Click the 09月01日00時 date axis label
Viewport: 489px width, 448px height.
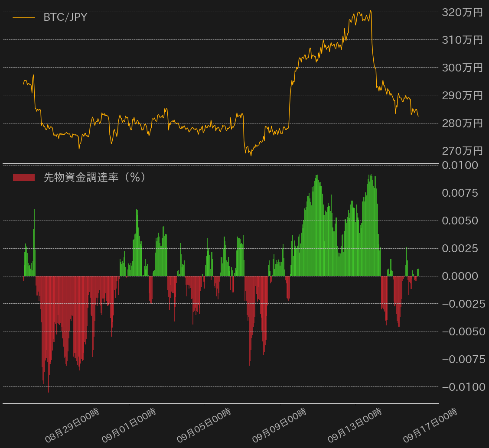(129, 425)
